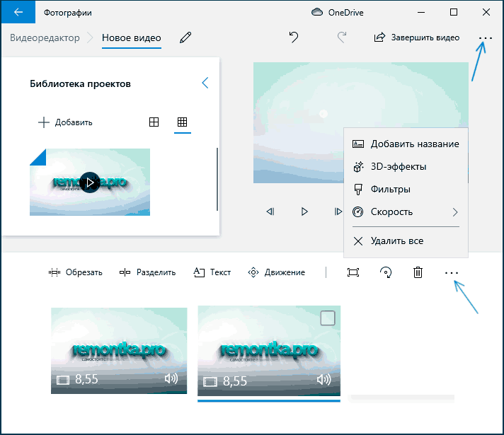This screenshot has height=435, width=504.
Task: Click the 8,55 duration on second clip
Action: [x=235, y=381]
